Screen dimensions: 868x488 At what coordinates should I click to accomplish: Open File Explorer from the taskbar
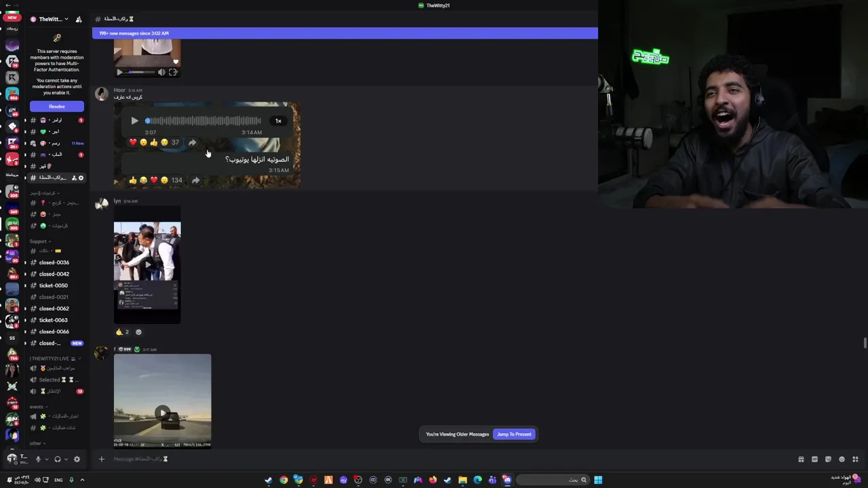462,480
